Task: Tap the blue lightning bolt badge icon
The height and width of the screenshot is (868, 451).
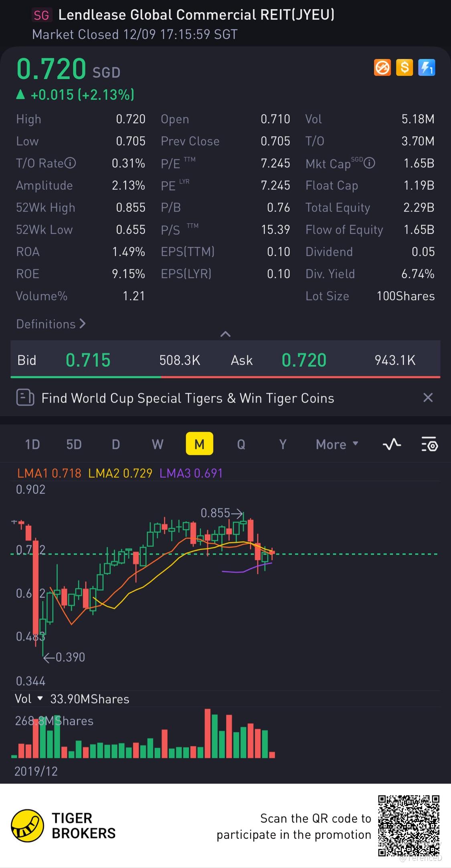Action: coord(427,67)
